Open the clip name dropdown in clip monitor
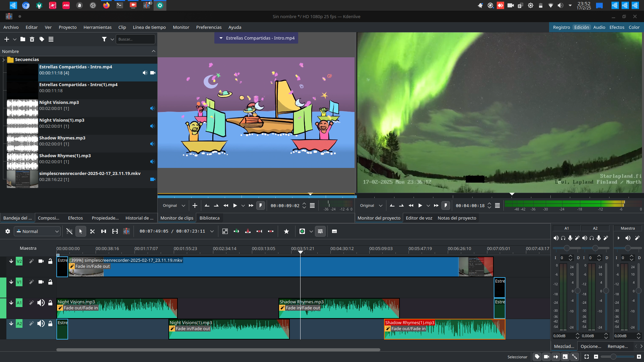The height and width of the screenshot is (362, 644). (x=256, y=38)
